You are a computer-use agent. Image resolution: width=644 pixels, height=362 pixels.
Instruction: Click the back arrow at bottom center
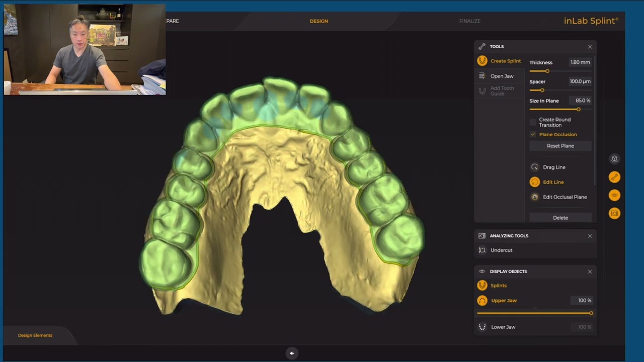[x=292, y=353]
